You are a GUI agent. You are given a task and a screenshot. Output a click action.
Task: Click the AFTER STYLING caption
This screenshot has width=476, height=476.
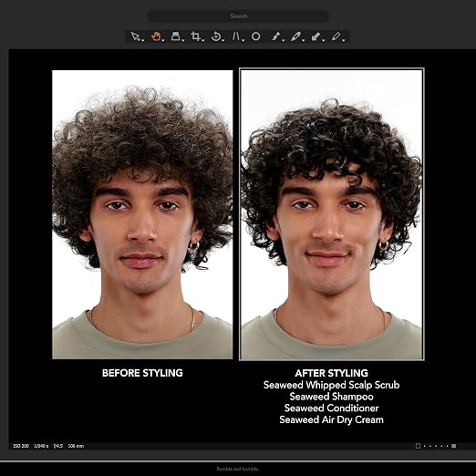(x=331, y=373)
